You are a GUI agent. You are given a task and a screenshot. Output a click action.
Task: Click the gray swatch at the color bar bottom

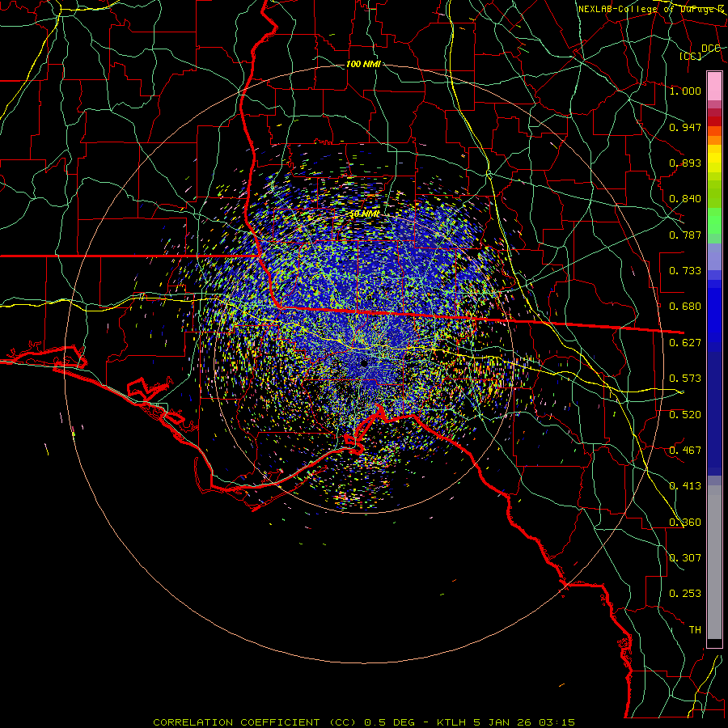pos(714,562)
